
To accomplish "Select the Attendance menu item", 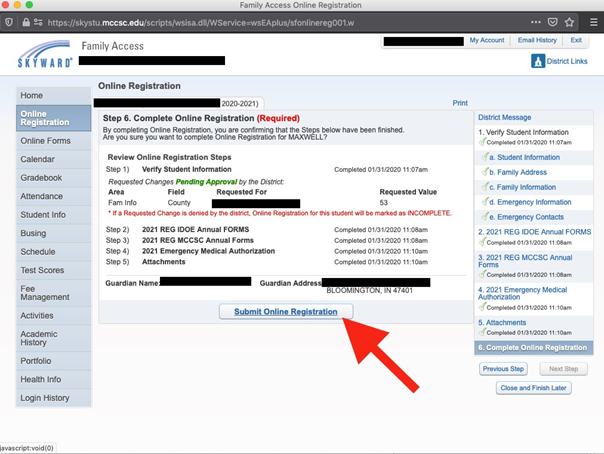I will 42,196.
